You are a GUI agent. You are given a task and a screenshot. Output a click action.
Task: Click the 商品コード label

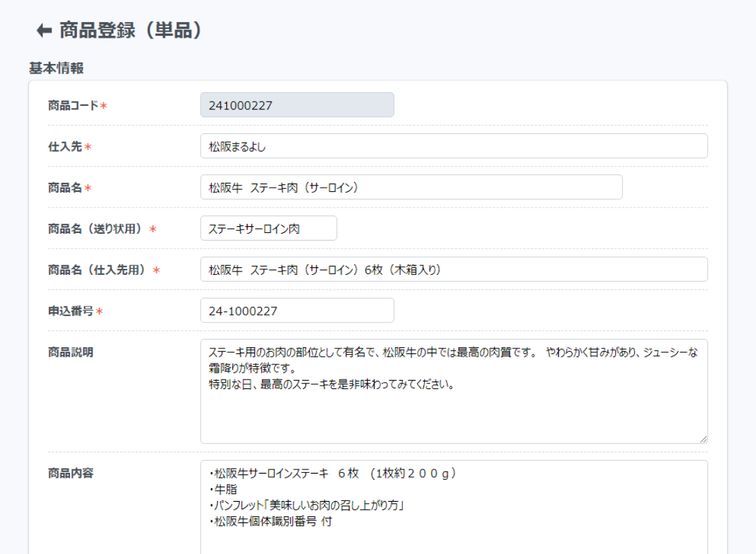74,105
